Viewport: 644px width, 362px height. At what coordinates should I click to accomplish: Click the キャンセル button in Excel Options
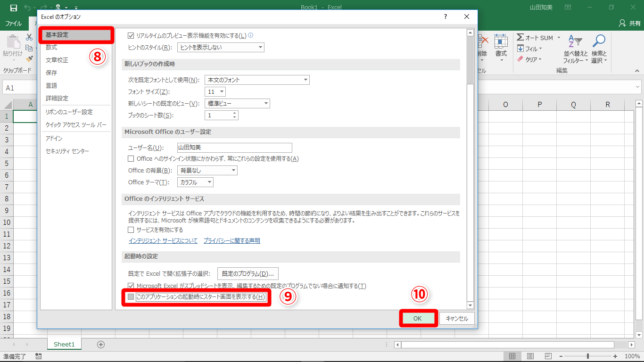point(457,319)
